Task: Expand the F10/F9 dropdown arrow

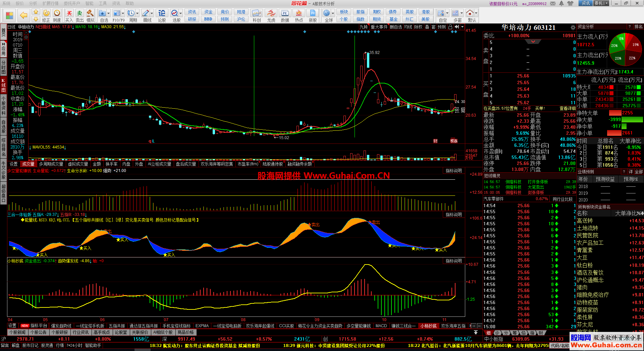Action: [123, 13]
